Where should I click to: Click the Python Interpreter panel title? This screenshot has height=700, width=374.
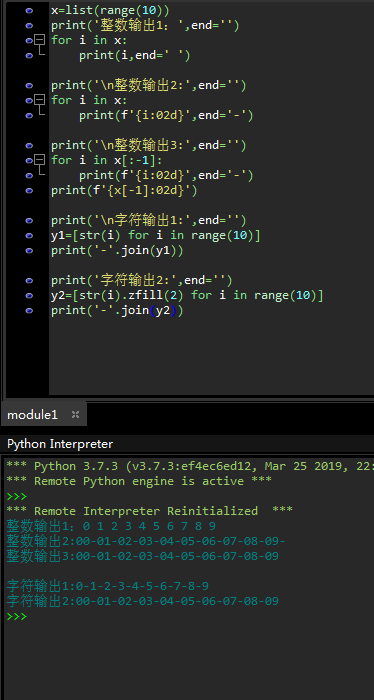60,444
